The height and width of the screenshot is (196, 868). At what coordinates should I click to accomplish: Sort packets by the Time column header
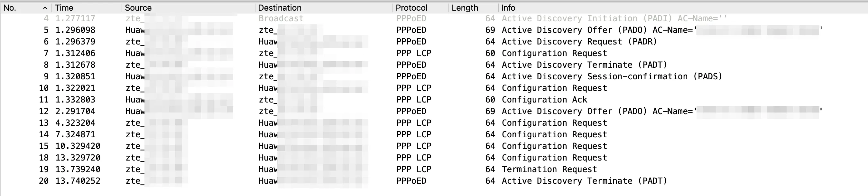tap(64, 8)
